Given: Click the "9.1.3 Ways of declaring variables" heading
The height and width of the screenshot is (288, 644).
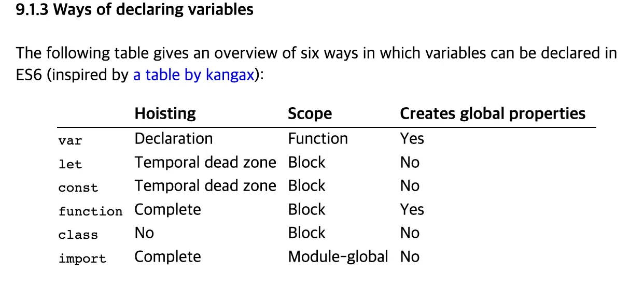Looking at the screenshot, I should [135, 10].
